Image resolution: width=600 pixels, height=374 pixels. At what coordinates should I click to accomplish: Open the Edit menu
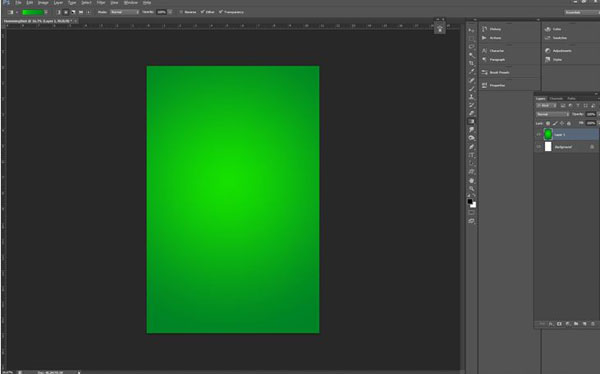29,3
